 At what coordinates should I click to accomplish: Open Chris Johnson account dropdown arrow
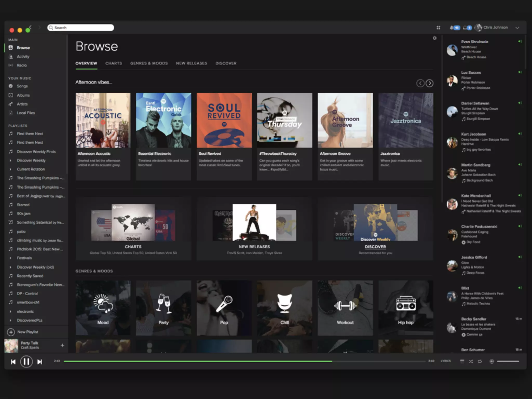517,28
